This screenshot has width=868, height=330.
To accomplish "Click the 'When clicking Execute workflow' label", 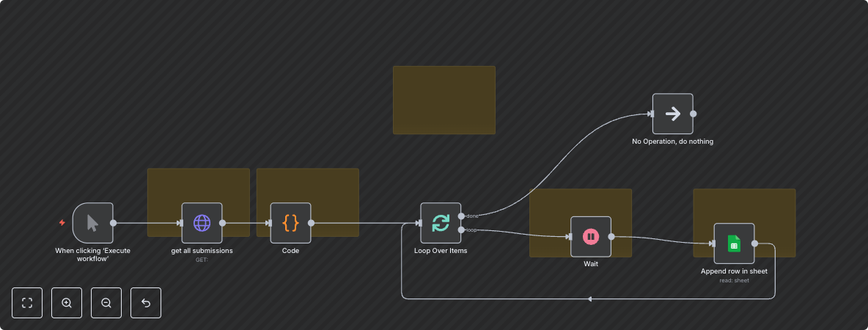I will click(x=92, y=254).
